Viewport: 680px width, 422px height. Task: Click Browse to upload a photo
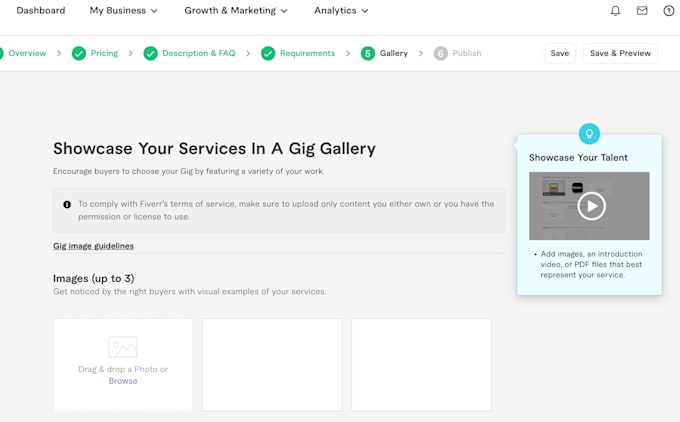[123, 381]
